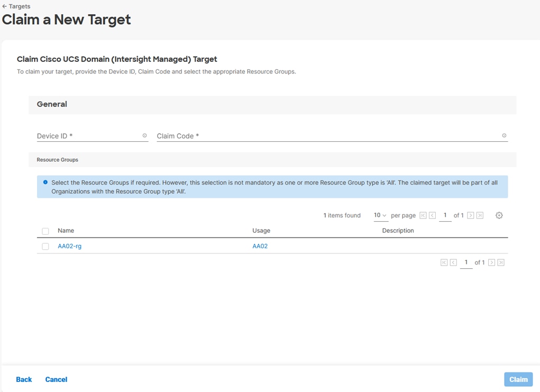Viewport: 540px width, 392px height.
Task: Click the Device ID info icon
Action: [144, 136]
